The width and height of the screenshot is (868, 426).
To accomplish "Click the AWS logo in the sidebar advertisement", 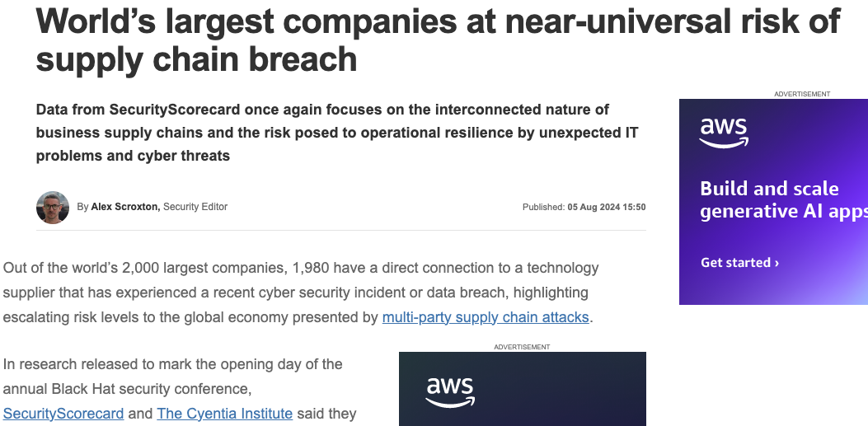I will click(x=724, y=133).
